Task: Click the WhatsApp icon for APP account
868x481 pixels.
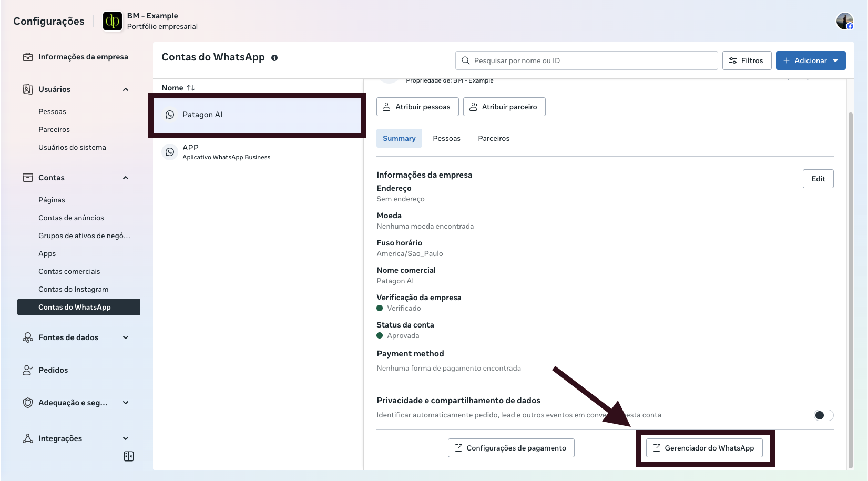Action: 170,152
